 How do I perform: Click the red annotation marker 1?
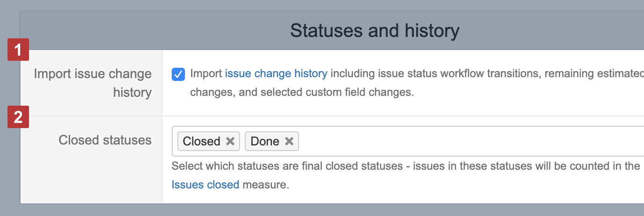[18, 50]
